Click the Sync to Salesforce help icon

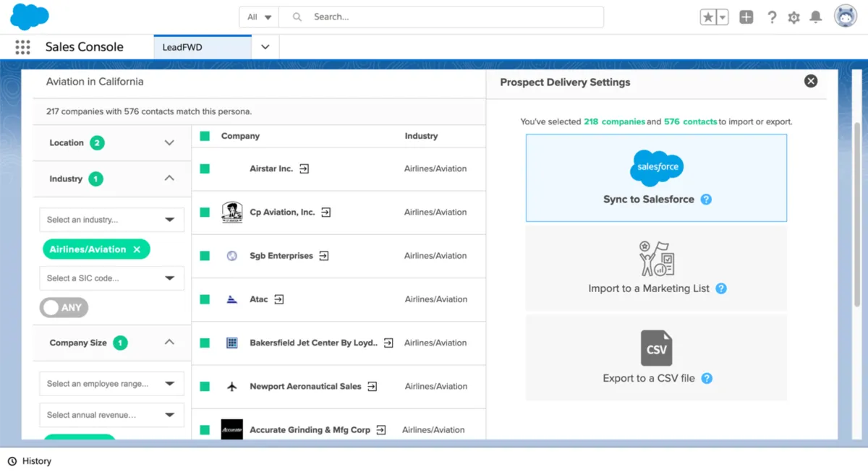[707, 199]
